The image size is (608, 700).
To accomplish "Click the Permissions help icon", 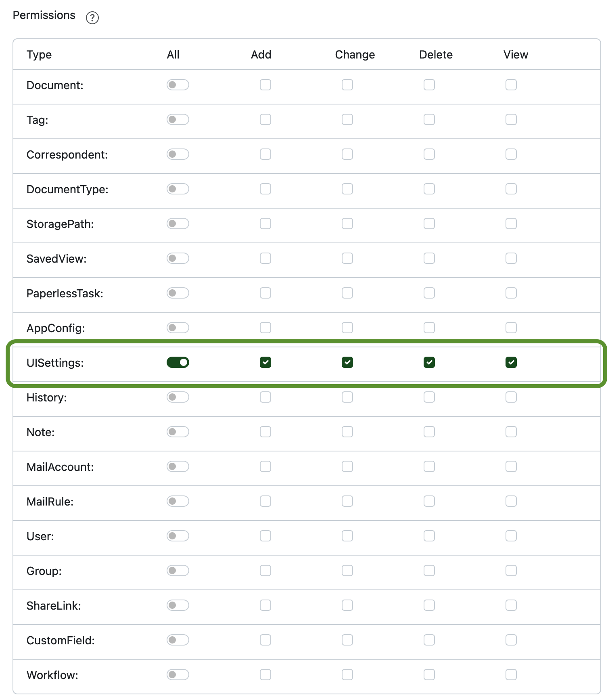I will point(92,17).
